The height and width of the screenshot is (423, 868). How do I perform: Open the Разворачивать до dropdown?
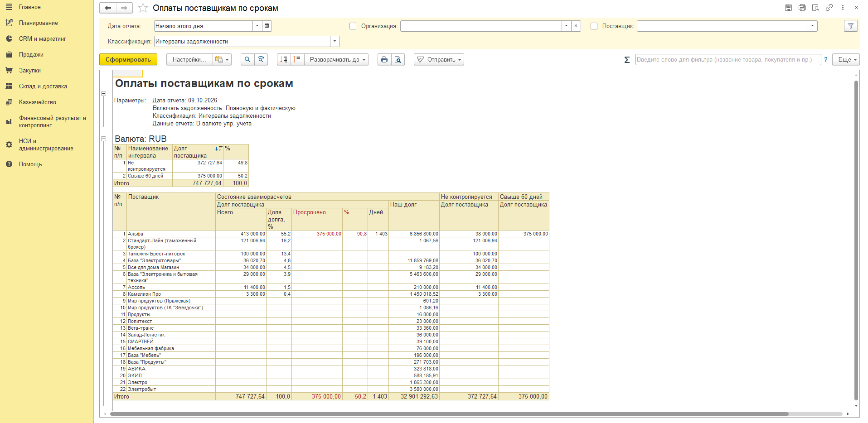pos(336,59)
